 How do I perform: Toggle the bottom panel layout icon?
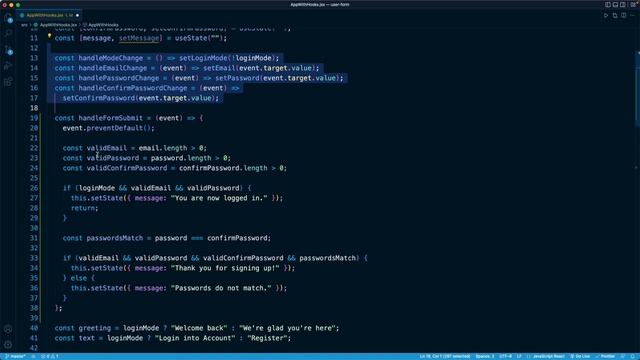pyautogui.click(x=615, y=4)
